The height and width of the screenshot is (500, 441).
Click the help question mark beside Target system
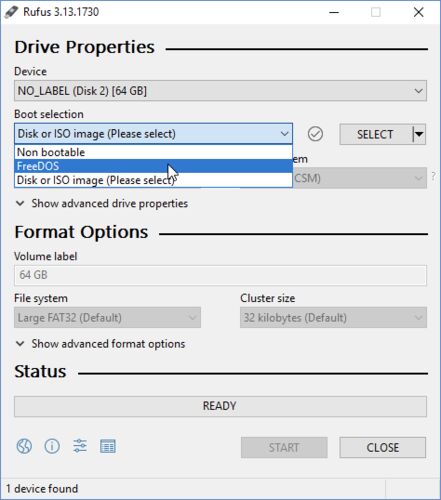click(x=433, y=177)
